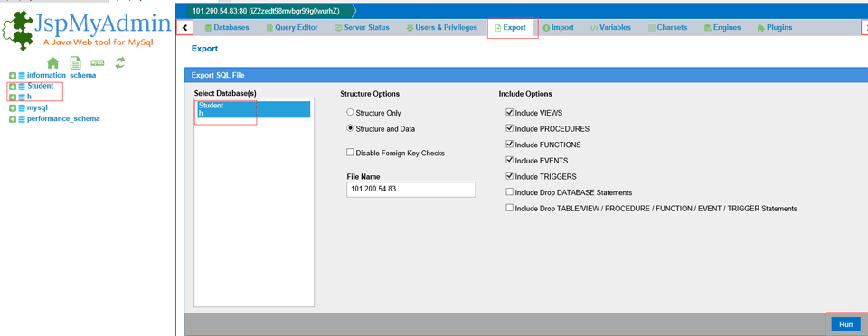
Task: Click the left arrow tab scroller
Action: point(185,27)
